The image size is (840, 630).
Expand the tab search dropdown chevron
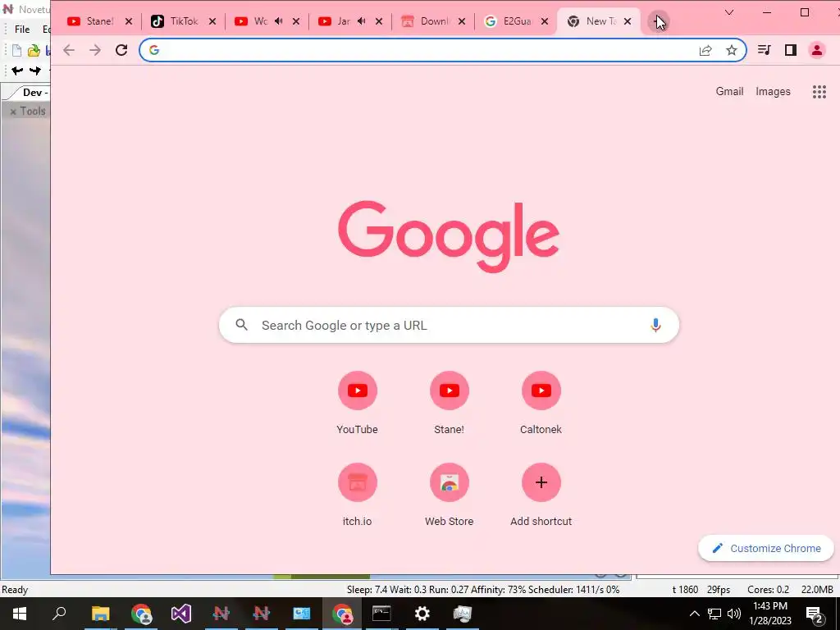729,11
